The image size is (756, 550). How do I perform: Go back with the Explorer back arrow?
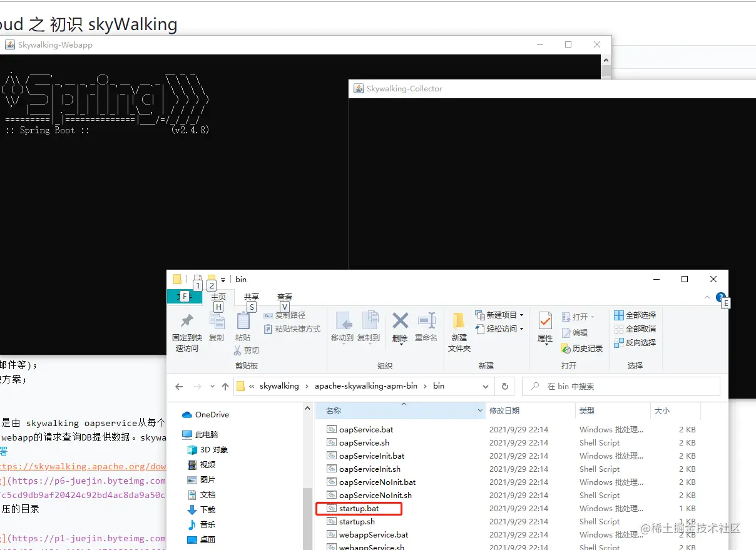pos(179,387)
